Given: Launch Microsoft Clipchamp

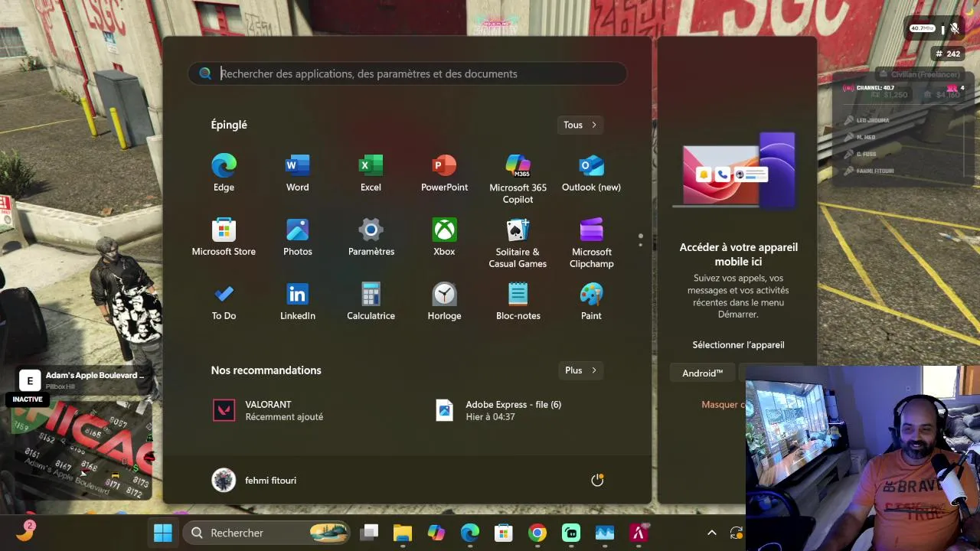Looking at the screenshot, I should click(x=591, y=243).
